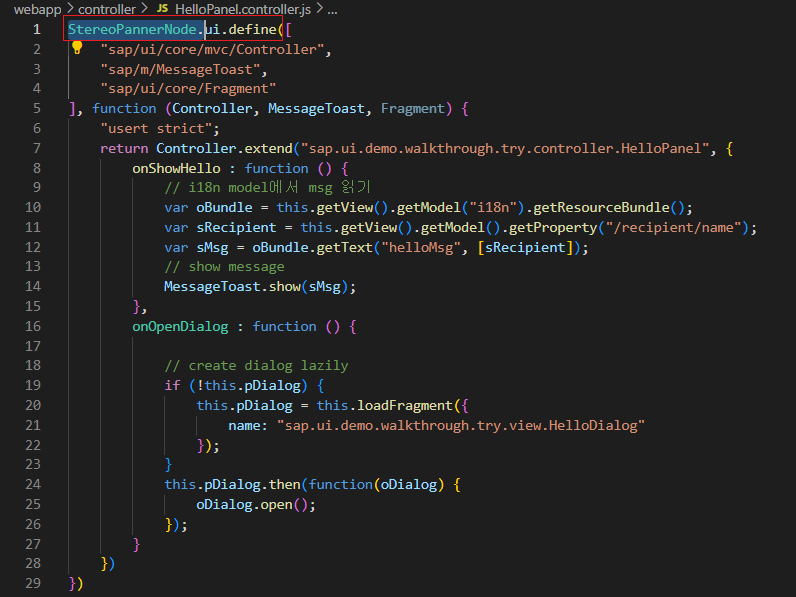Click the "helloMsg" string
This screenshot has height=597, width=796.
click(421, 248)
